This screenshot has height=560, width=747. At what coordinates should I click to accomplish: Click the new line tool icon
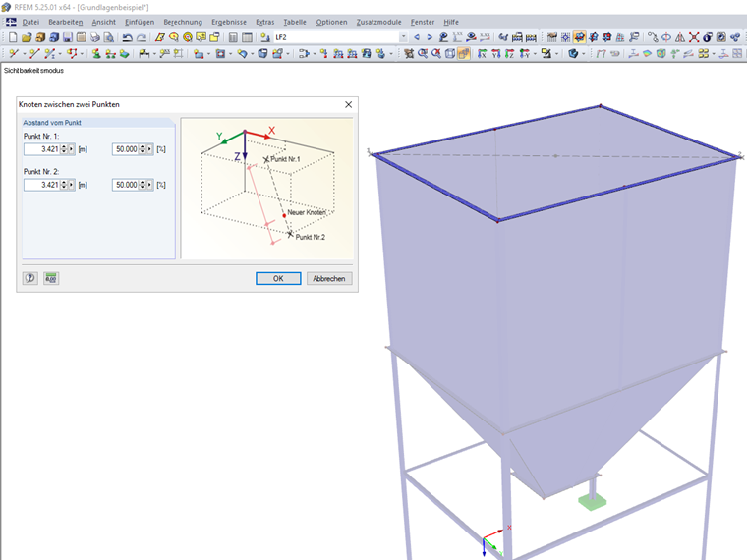(34, 53)
